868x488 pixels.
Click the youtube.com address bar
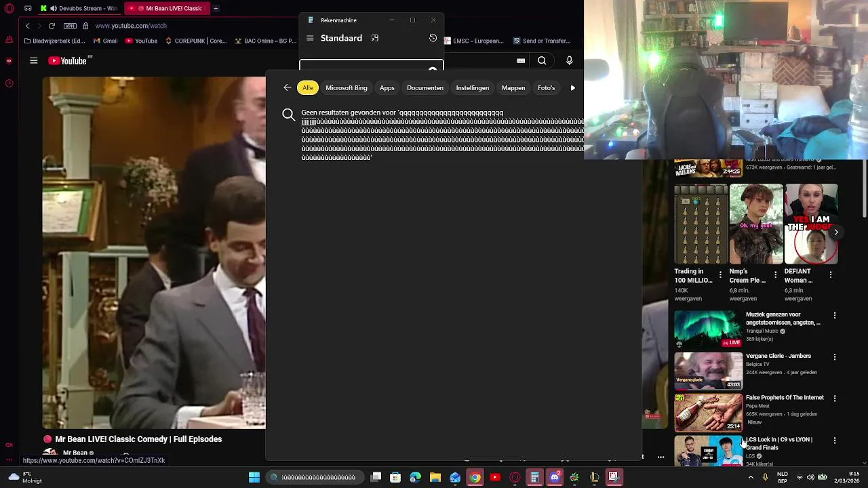[x=130, y=26]
